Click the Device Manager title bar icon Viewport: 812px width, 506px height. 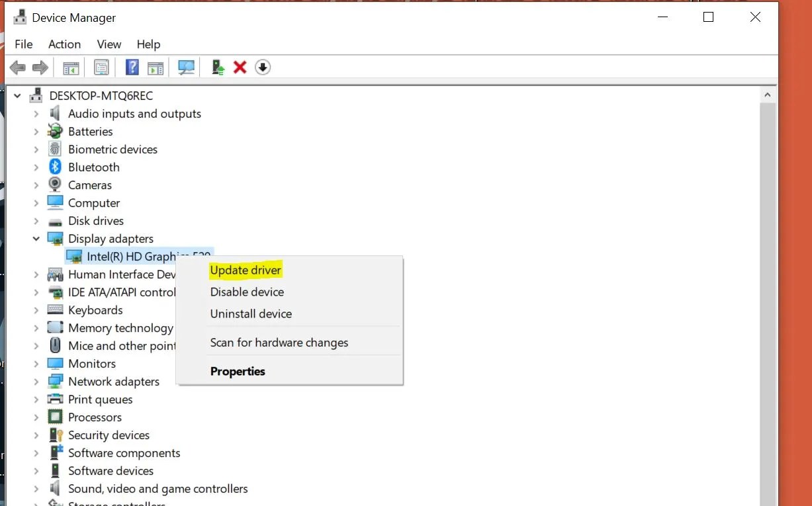21,17
